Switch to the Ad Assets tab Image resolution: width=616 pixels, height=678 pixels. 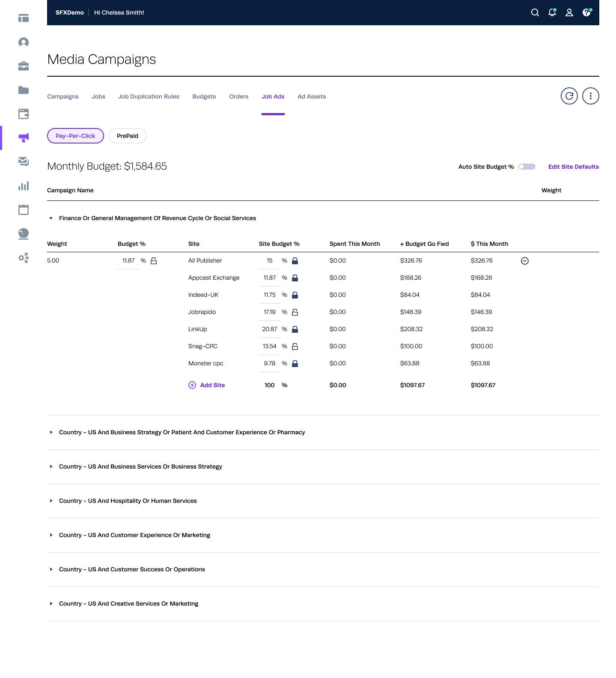[312, 96]
